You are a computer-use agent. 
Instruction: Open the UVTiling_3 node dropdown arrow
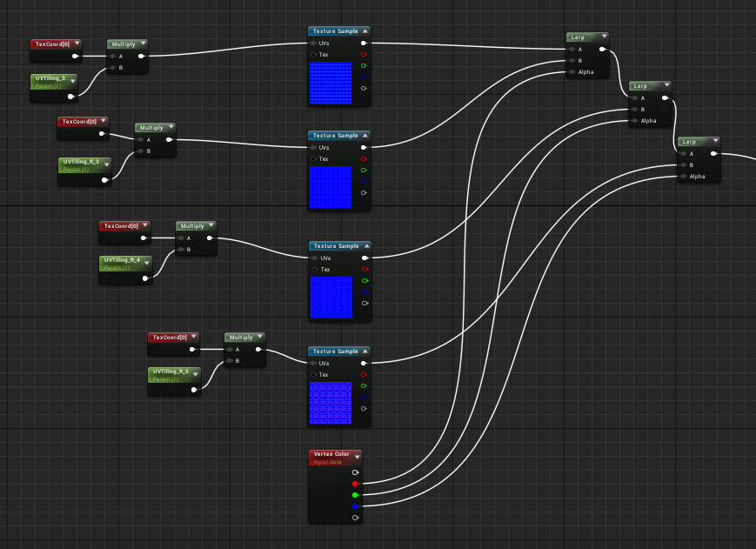click(x=73, y=81)
